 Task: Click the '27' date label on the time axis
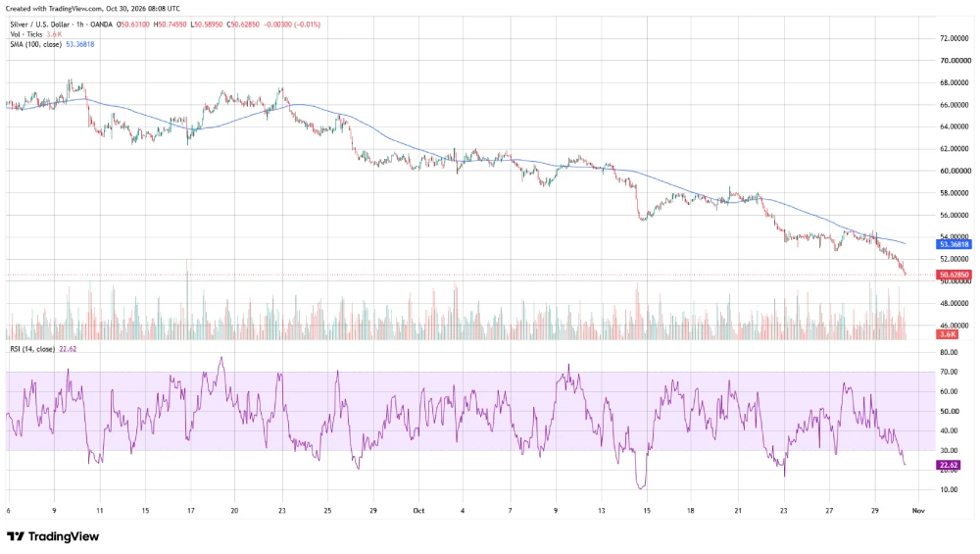(829, 511)
